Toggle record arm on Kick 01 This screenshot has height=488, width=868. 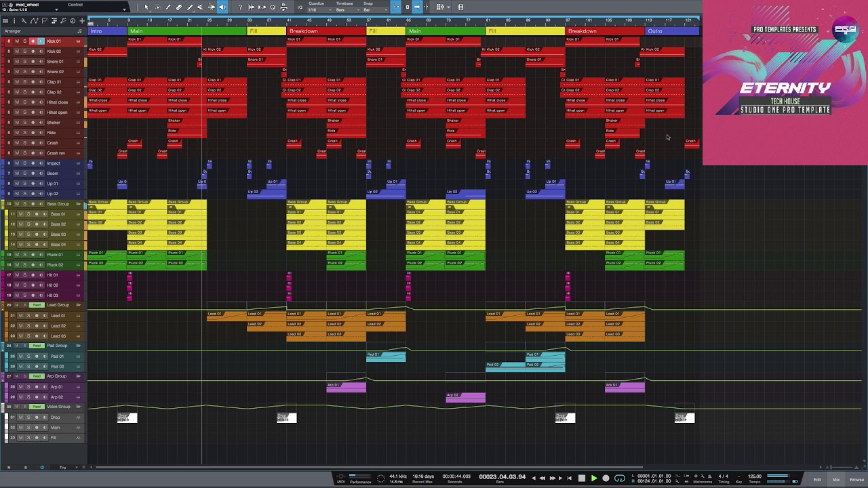pyautogui.click(x=33, y=41)
